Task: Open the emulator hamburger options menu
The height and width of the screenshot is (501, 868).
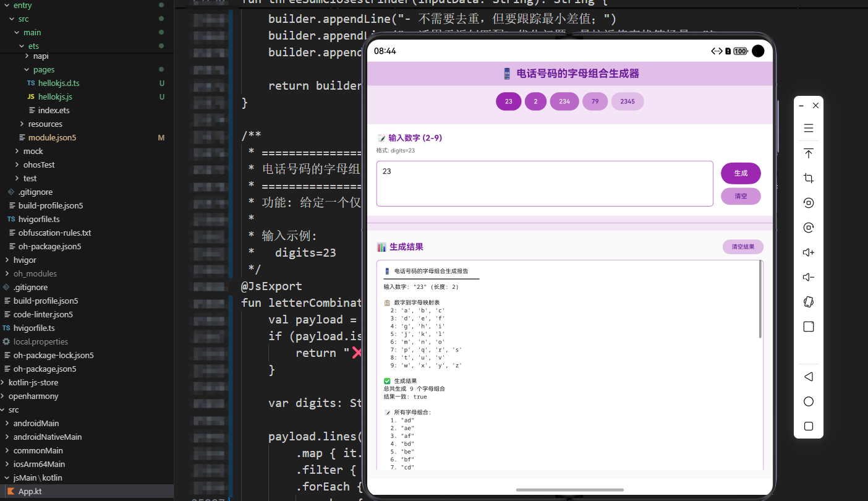Action: coord(808,128)
